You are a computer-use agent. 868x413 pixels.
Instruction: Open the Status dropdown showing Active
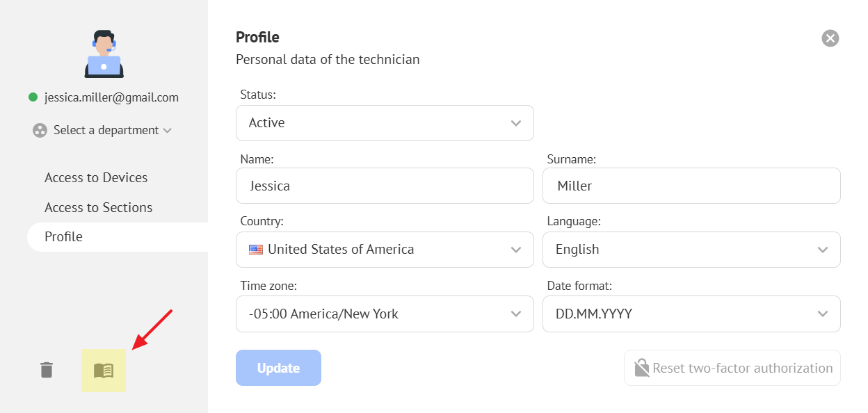click(385, 123)
